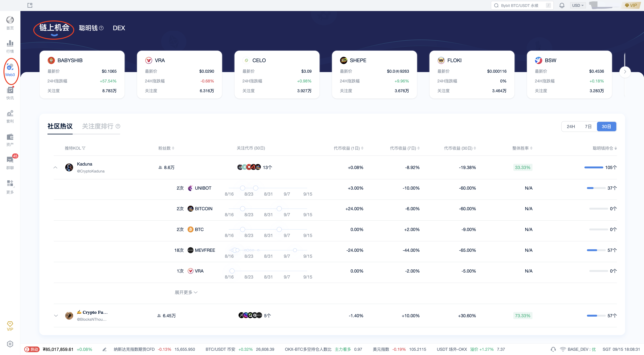Click the VIP badge at top right
Viewport: 644px width, 355px height.
[x=631, y=5]
